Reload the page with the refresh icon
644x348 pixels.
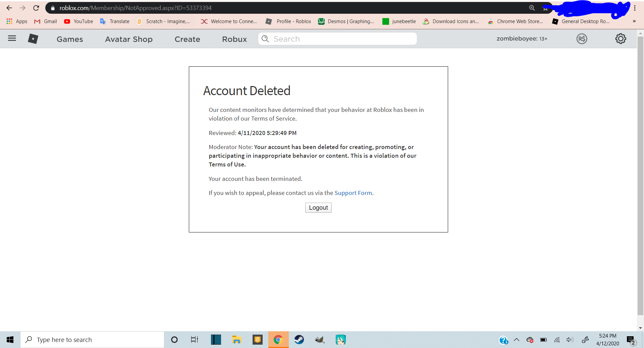click(36, 8)
